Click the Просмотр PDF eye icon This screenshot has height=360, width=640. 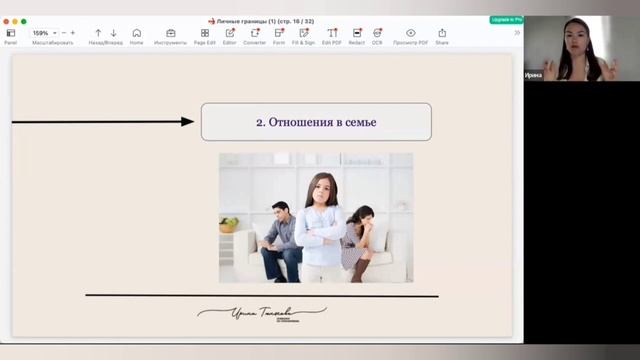(x=411, y=33)
